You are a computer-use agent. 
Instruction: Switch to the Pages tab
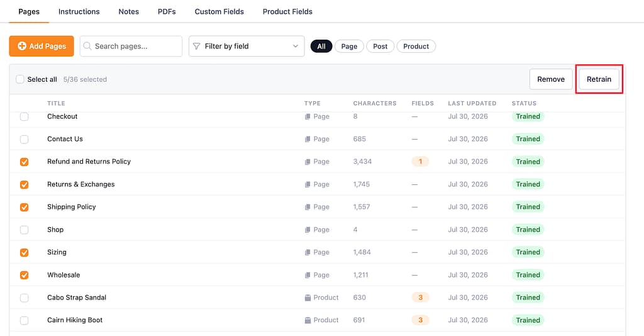tap(29, 11)
